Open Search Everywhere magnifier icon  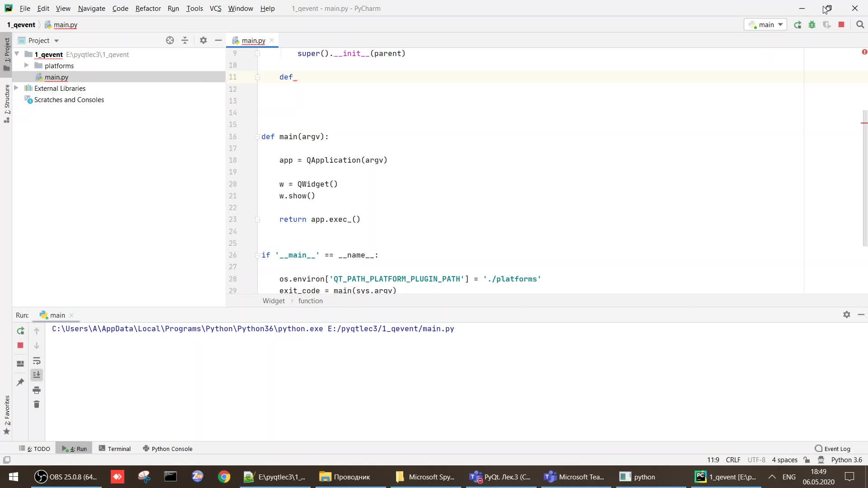click(x=860, y=25)
